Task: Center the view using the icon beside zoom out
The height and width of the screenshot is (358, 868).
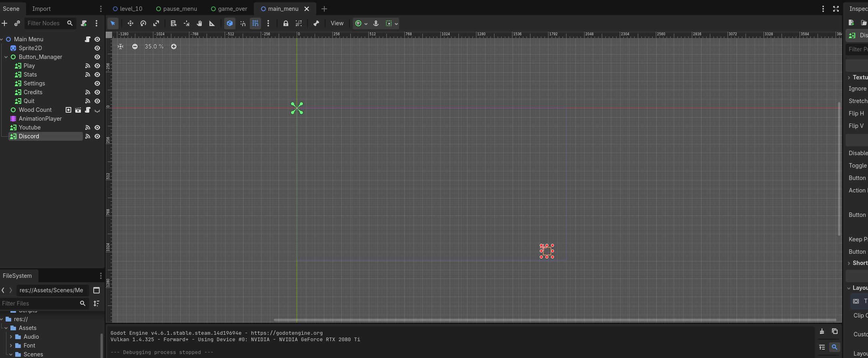Action: pos(121,47)
